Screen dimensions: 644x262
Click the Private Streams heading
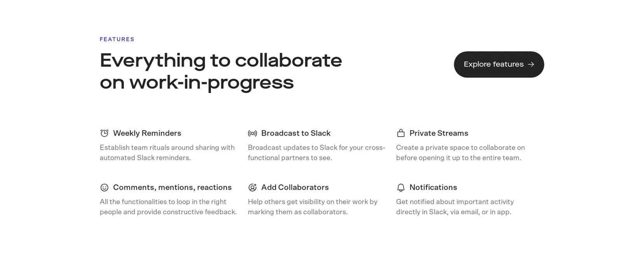click(439, 133)
